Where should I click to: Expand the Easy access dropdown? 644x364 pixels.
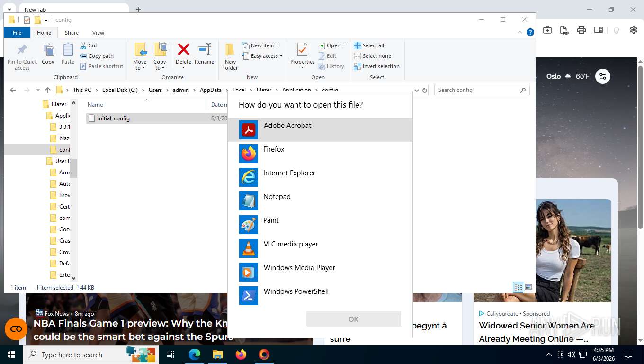click(262, 56)
